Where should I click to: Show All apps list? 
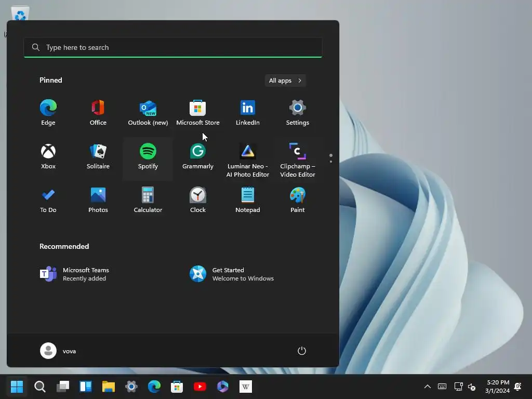[x=285, y=81]
